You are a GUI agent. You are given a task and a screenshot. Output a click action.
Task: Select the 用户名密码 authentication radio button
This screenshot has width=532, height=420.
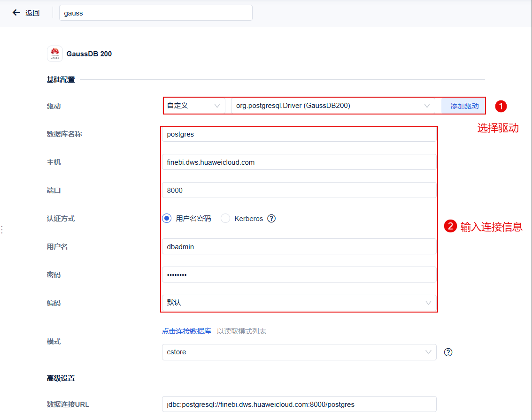[x=167, y=218]
